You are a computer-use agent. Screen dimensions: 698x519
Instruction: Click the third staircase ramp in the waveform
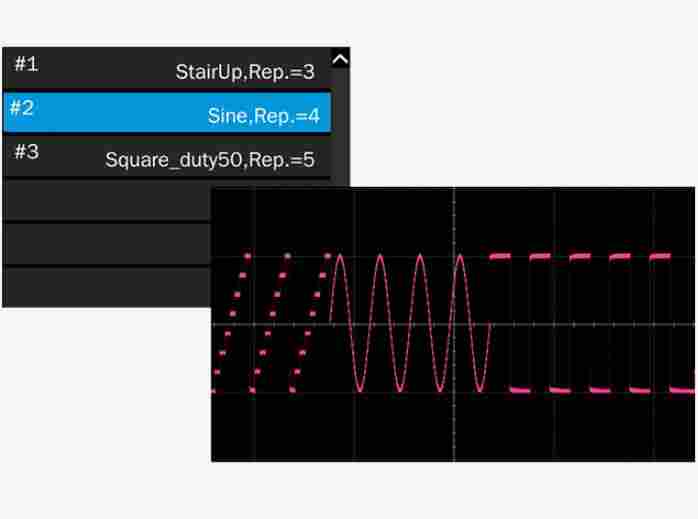tap(310, 322)
